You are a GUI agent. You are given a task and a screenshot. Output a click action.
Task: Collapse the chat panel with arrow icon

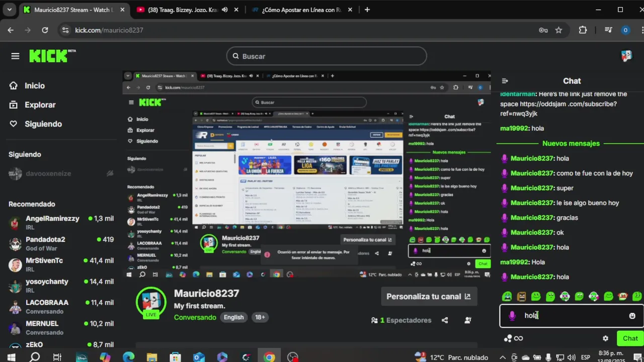[x=505, y=81]
